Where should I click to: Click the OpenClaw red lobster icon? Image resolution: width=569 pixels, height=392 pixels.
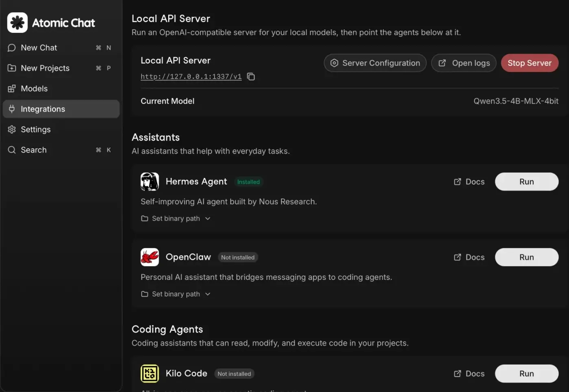pos(150,257)
